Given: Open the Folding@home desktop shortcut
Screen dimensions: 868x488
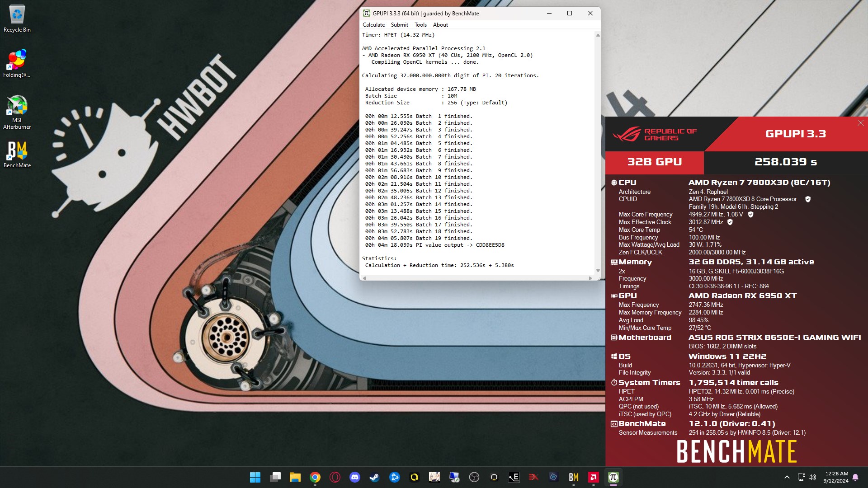Looking at the screenshot, I should click(x=17, y=64).
